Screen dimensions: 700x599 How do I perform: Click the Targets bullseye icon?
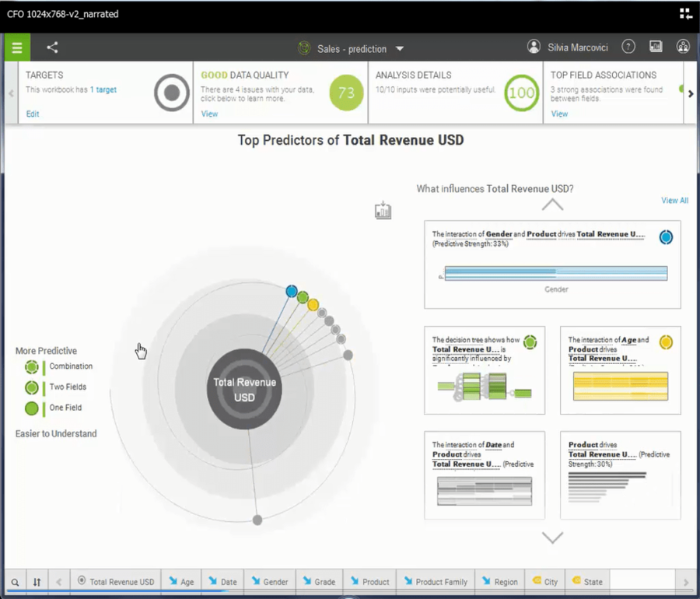click(x=172, y=94)
